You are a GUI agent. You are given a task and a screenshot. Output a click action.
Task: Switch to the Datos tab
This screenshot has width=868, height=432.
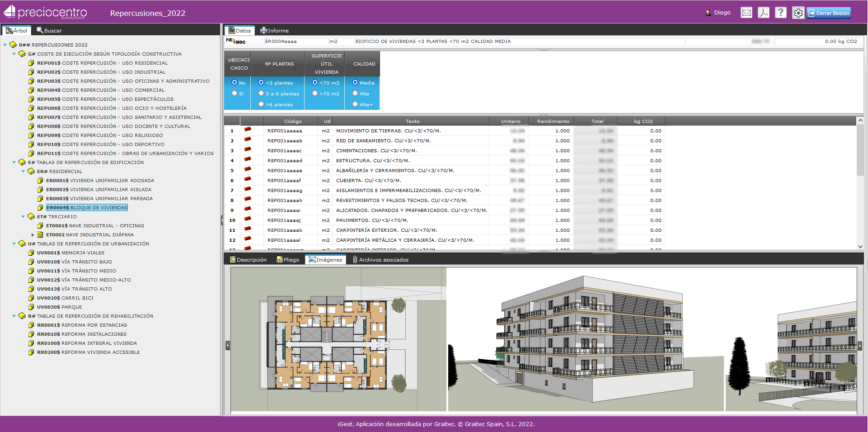coord(240,30)
